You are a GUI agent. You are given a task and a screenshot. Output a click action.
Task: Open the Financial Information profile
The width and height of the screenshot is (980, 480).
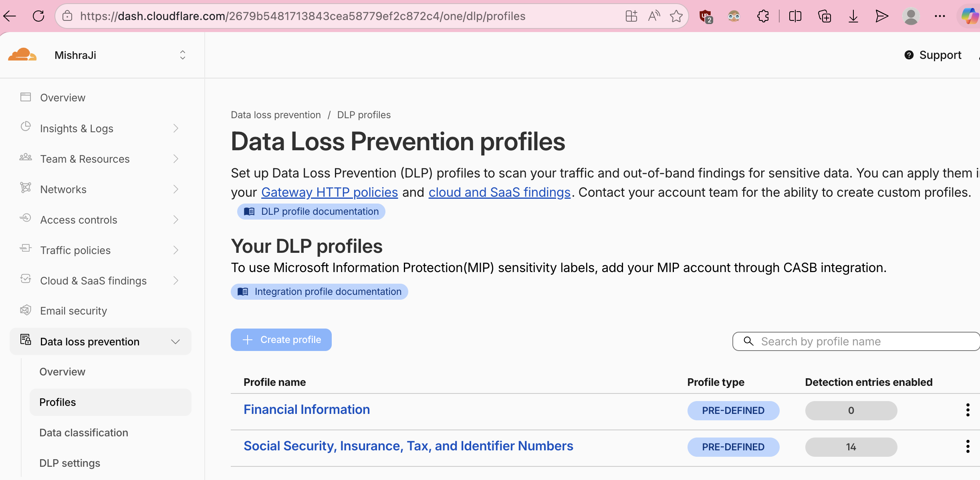pos(307,409)
